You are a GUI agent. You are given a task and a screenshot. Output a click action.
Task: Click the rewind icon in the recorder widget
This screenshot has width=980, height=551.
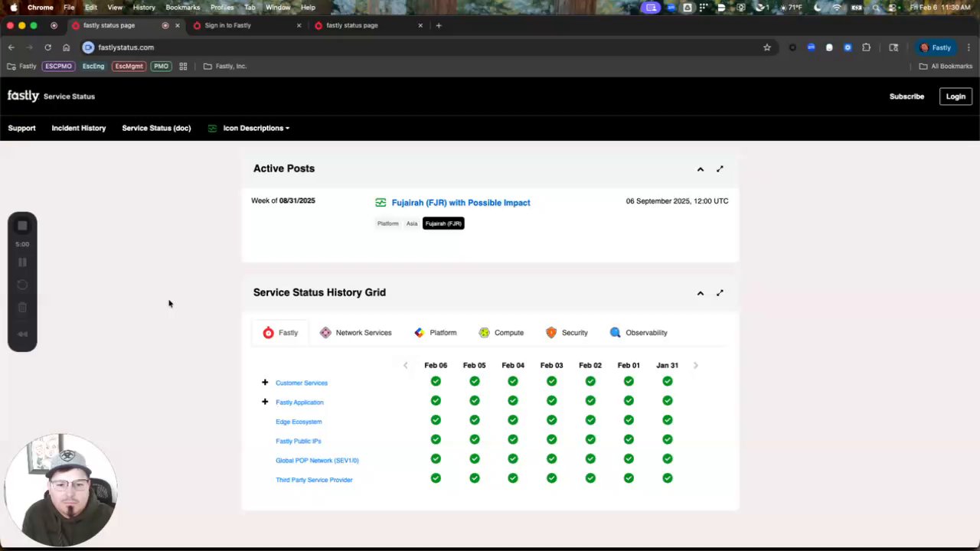click(x=22, y=334)
